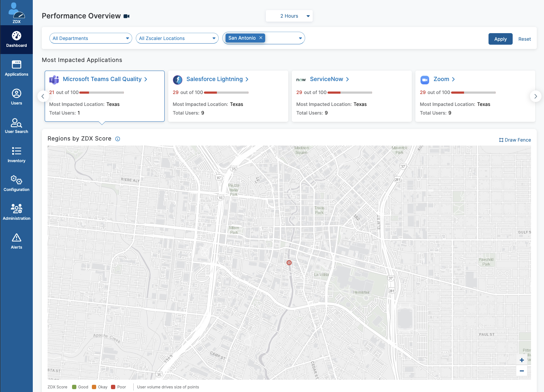Expand the San Antonio location dropdown arrow
This screenshot has width=544, height=392.
click(300, 38)
